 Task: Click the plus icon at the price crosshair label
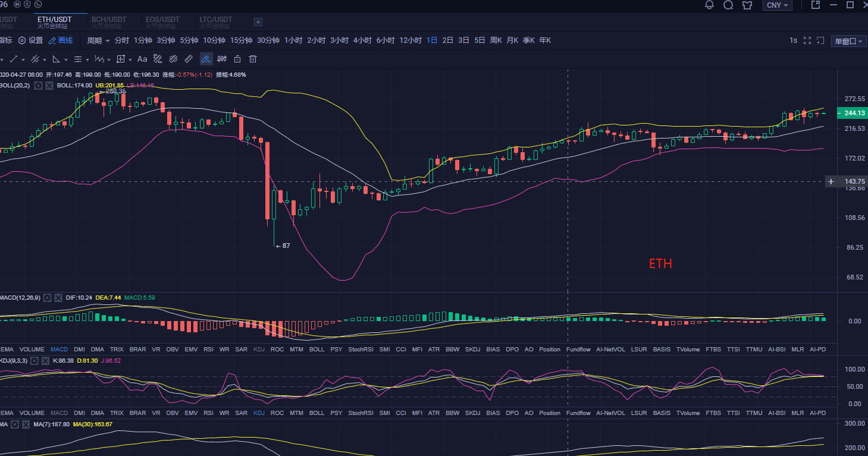[x=831, y=181]
